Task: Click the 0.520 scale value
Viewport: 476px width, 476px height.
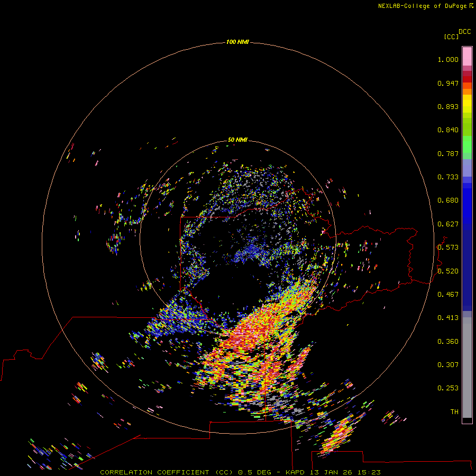Action: (x=448, y=271)
